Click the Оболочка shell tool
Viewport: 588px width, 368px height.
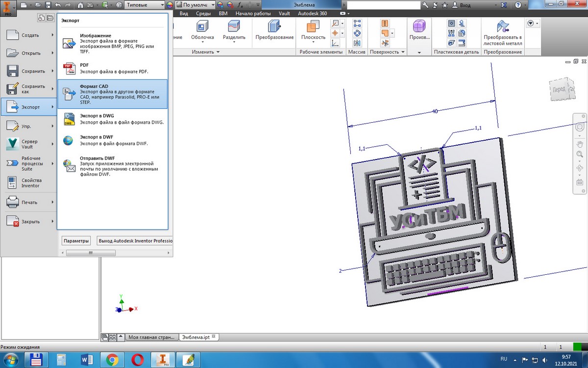pyautogui.click(x=202, y=30)
